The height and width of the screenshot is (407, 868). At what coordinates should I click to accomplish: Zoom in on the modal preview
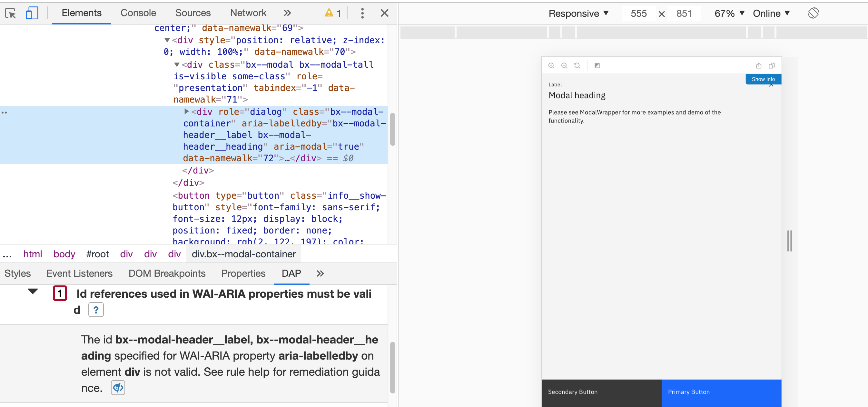(552, 65)
